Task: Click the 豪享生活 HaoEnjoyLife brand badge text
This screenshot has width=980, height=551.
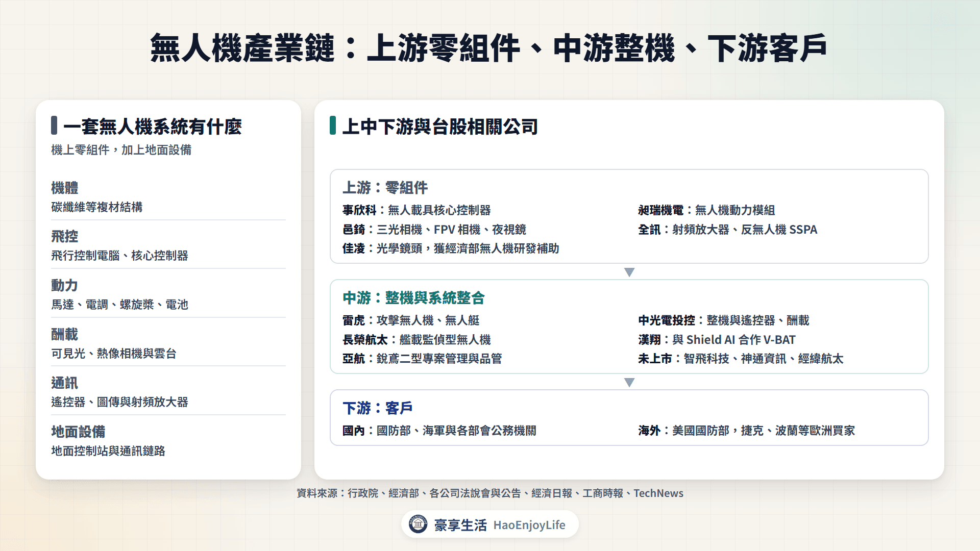Action: coord(500,525)
